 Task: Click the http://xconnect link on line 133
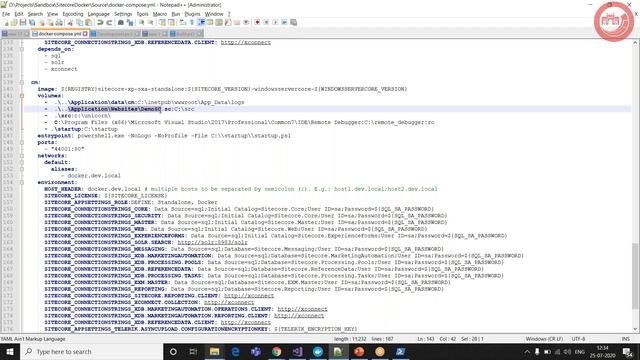click(246, 42)
